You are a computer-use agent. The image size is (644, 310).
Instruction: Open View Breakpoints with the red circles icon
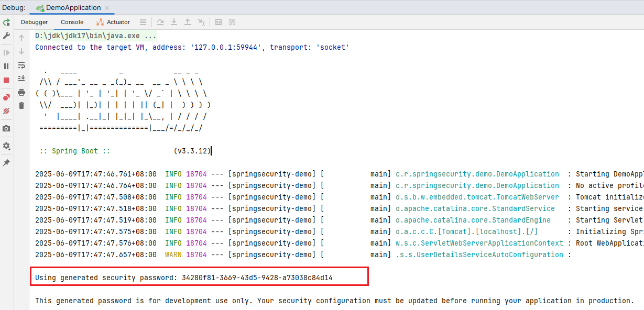click(6, 97)
